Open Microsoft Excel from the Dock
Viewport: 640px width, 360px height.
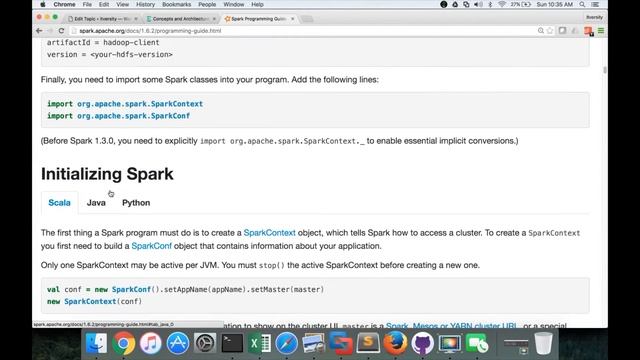[259, 343]
